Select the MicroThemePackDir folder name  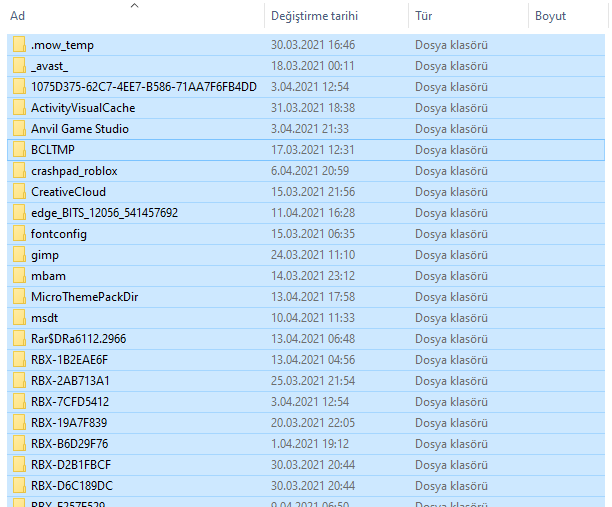[x=85, y=297]
